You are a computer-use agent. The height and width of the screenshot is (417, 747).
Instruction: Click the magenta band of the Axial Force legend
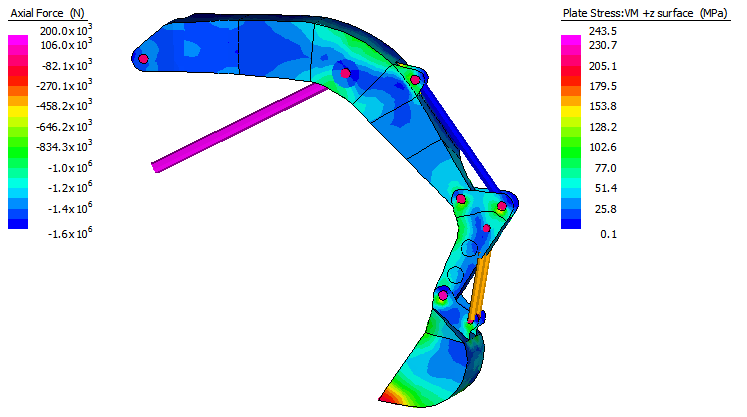pyautogui.click(x=18, y=40)
